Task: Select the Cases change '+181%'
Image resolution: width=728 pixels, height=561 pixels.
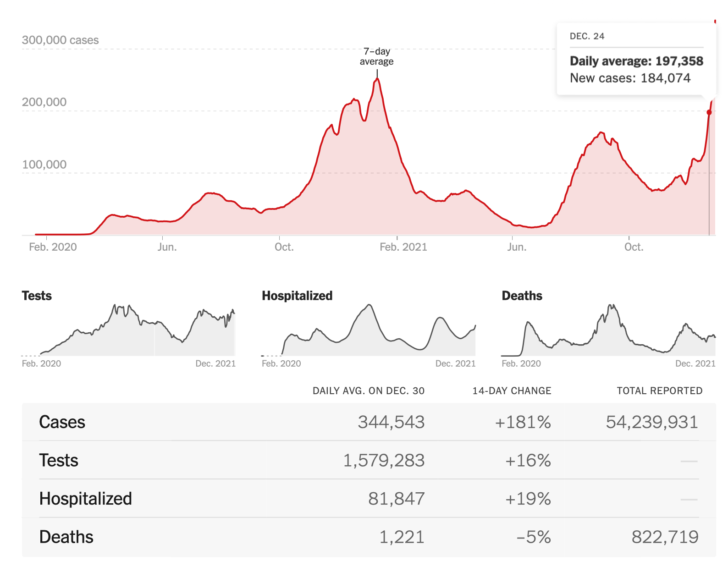Action: (523, 422)
